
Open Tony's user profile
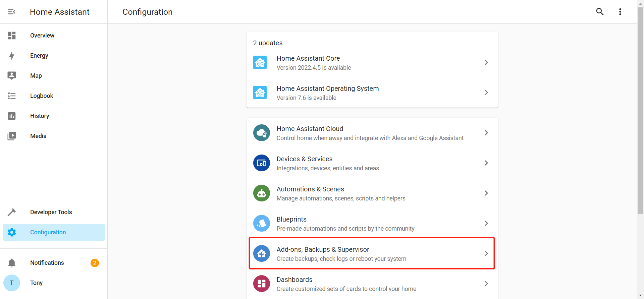click(54, 283)
